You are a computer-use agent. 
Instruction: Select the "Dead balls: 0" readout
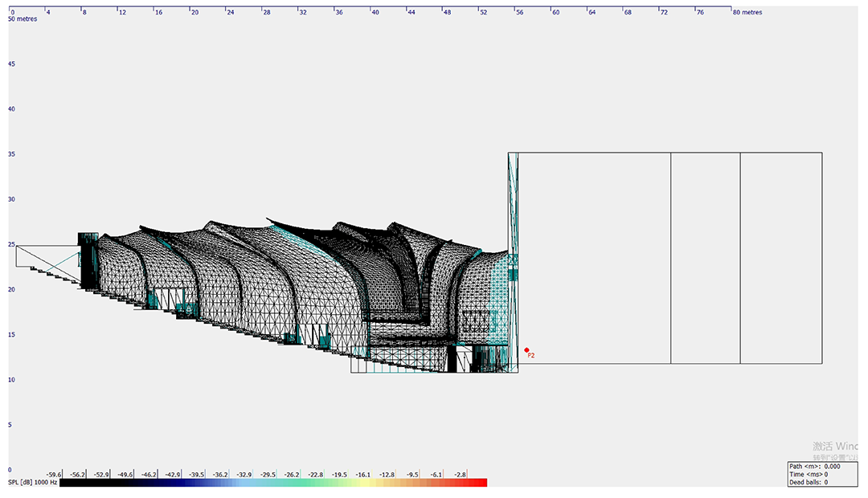pyautogui.click(x=809, y=482)
